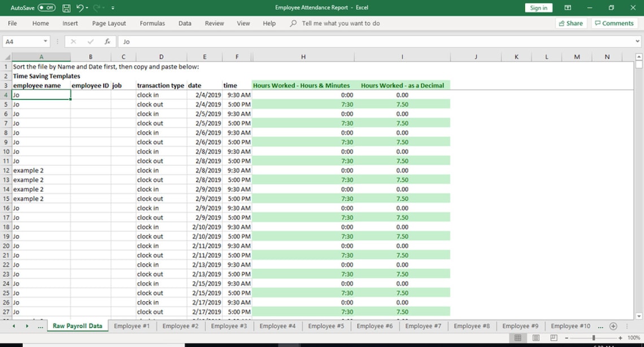Click the Sign in button

pyautogui.click(x=538, y=8)
